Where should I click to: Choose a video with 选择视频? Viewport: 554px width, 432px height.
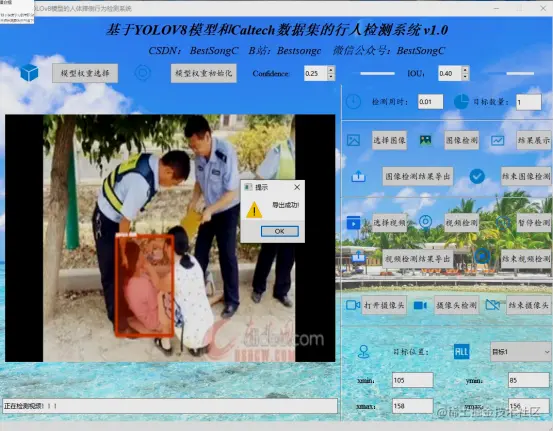pyautogui.click(x=389, y=223)
